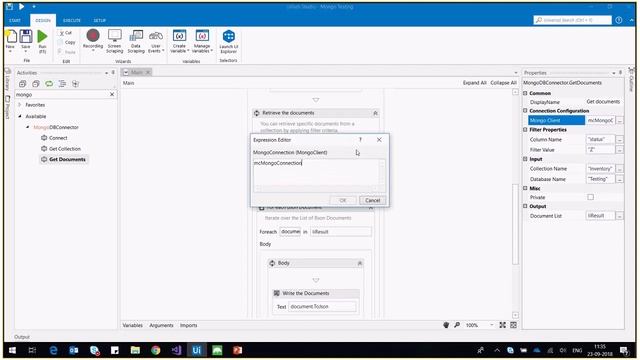Collapse the Filter Properties section
This screenshot has width=640, height=360.
tap(525, 130)
